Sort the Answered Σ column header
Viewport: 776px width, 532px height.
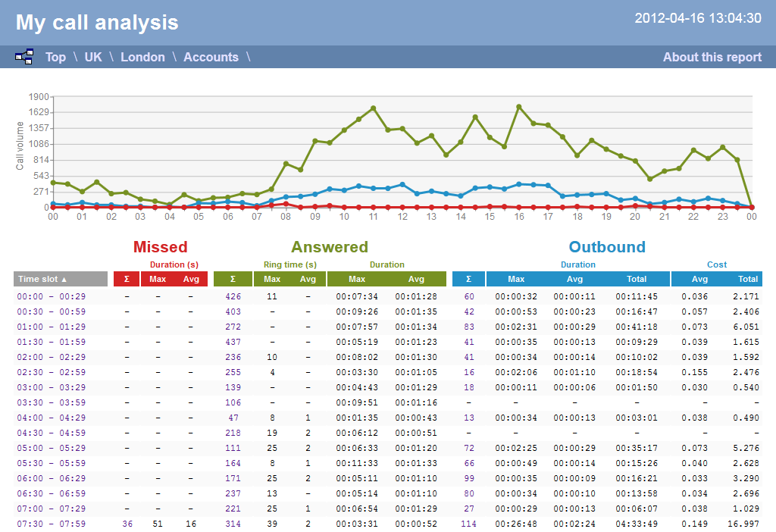click(233, 279)
